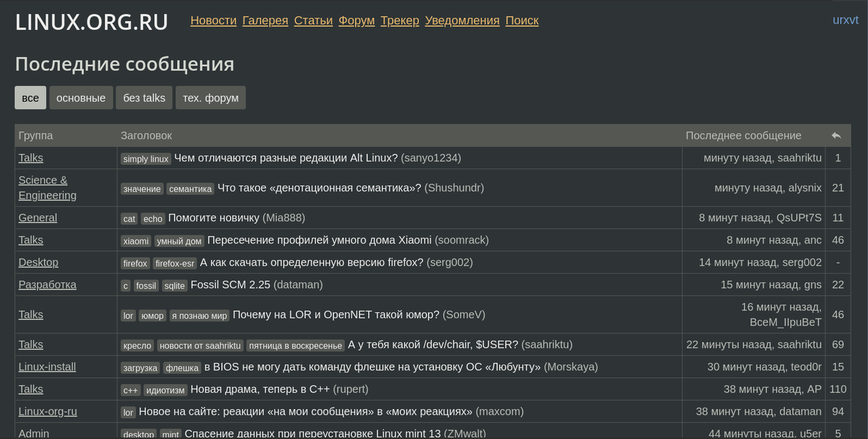Open topic "Чем отличаются разные редакции Alt Linux?"
The image size is (868, 439).
tap(286, 158)
